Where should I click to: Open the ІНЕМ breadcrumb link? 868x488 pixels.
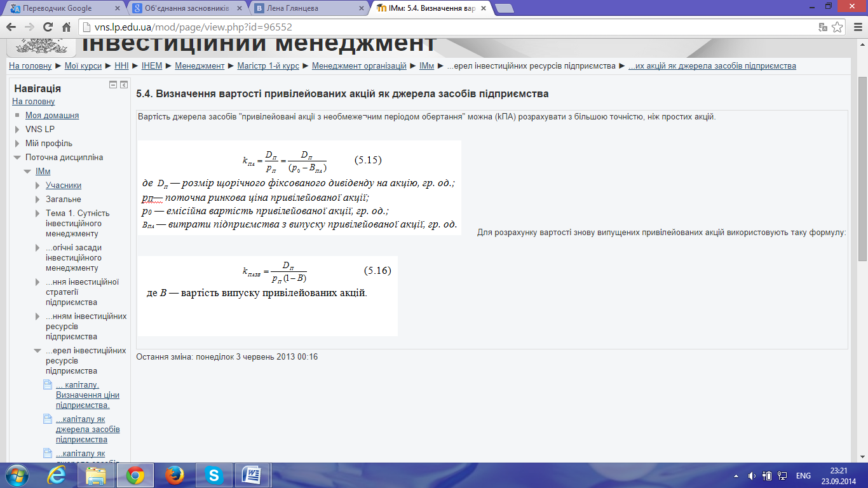[x=151, y=66]
